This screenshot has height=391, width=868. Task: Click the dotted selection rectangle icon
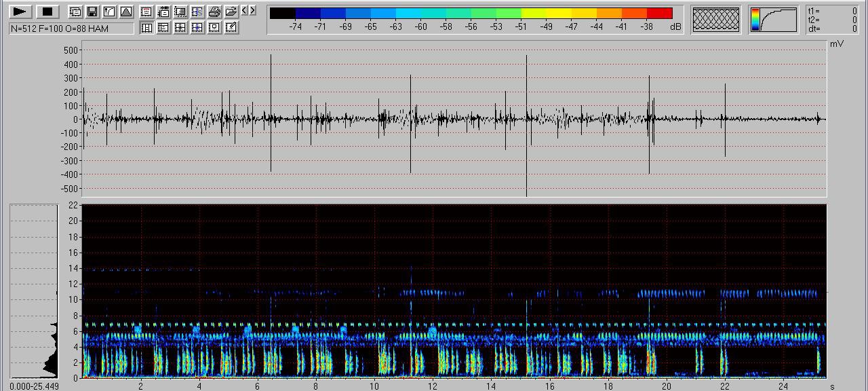(x=180, y=12)
